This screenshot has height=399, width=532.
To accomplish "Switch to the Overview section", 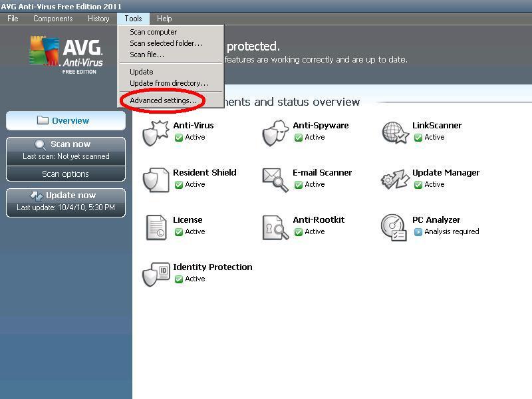I will 65,121.
